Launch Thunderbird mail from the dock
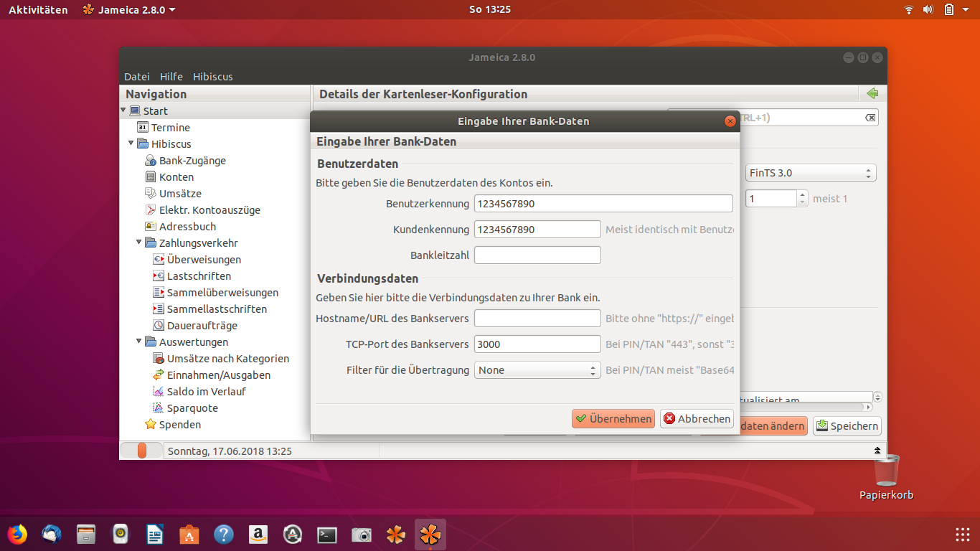 (x=52, y=534)
